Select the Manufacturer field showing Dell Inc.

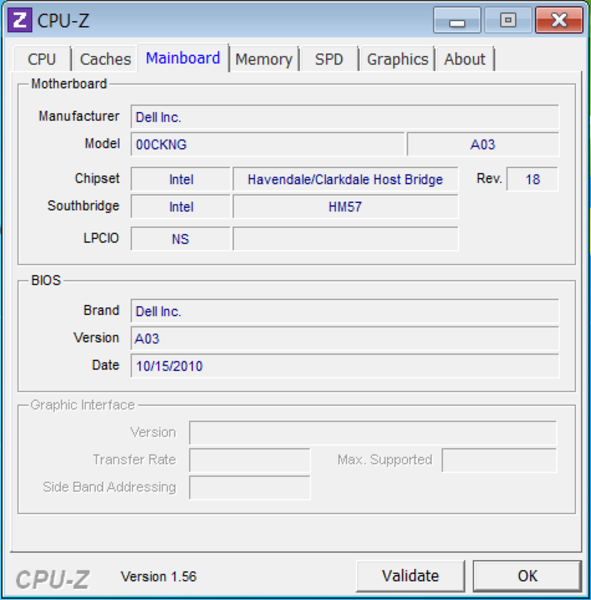click(344, 117)
